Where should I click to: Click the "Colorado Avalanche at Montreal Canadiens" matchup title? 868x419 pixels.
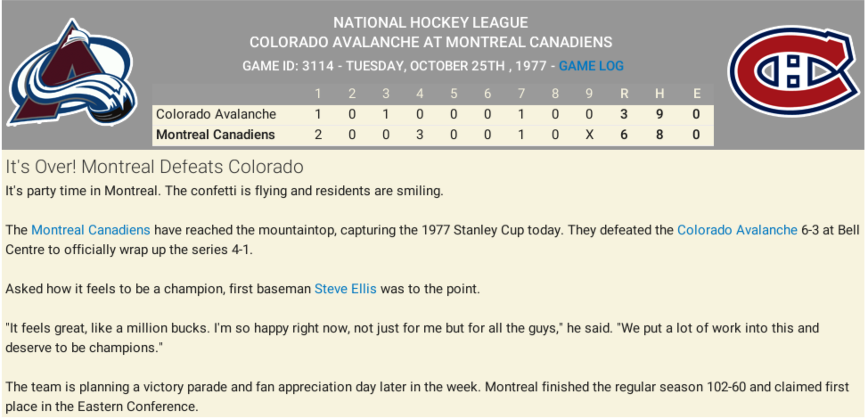[x=430, y=42]
